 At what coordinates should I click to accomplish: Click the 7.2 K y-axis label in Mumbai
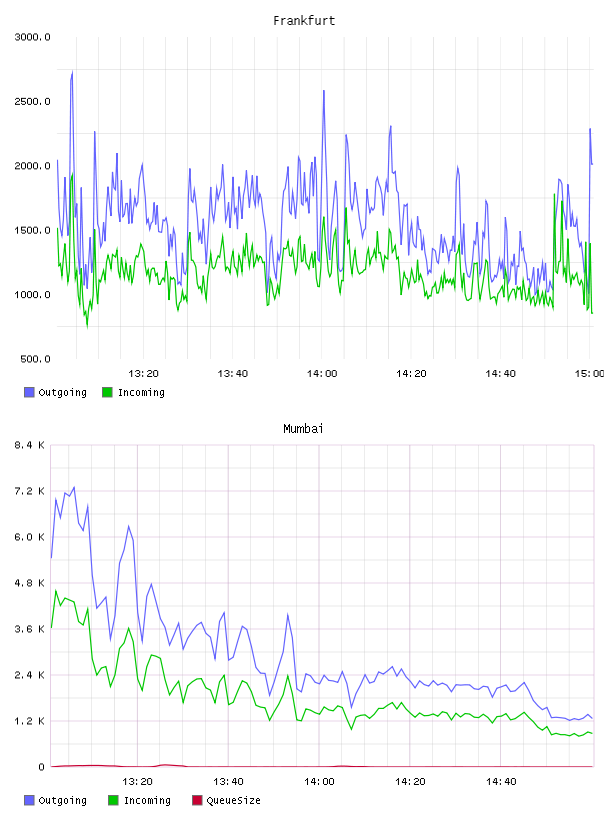(29, 491)
